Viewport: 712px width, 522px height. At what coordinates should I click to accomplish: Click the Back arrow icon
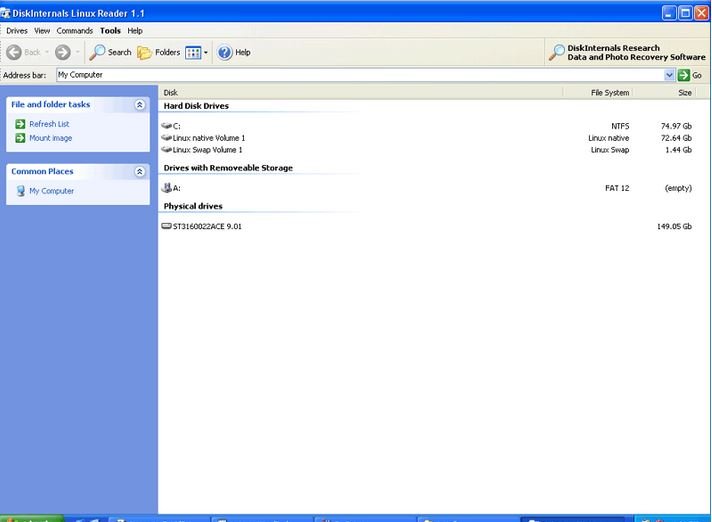14,52
